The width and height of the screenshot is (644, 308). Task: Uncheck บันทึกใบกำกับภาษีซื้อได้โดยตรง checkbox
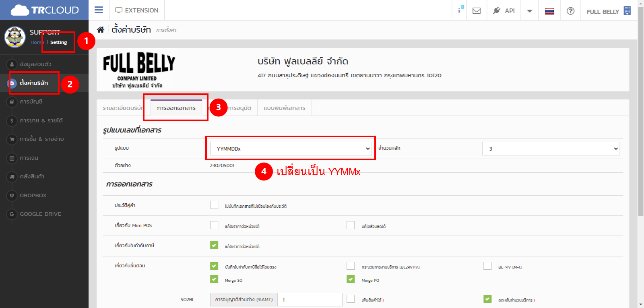214,266
